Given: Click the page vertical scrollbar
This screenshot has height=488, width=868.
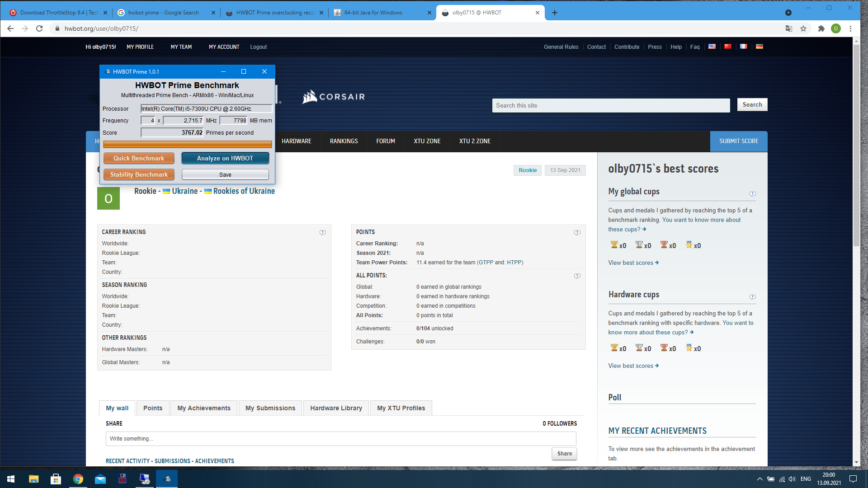Looking at the screenshot, I should tap(856, 145).
